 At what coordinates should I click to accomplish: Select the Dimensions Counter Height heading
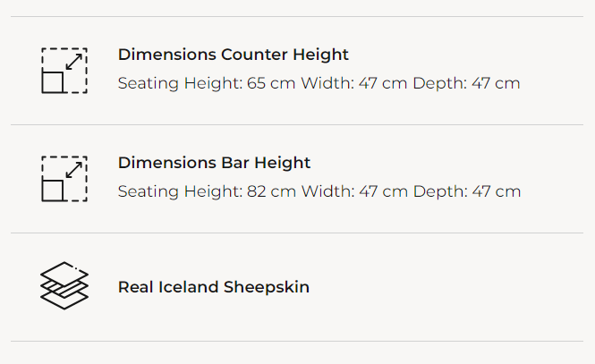(233, 55)
